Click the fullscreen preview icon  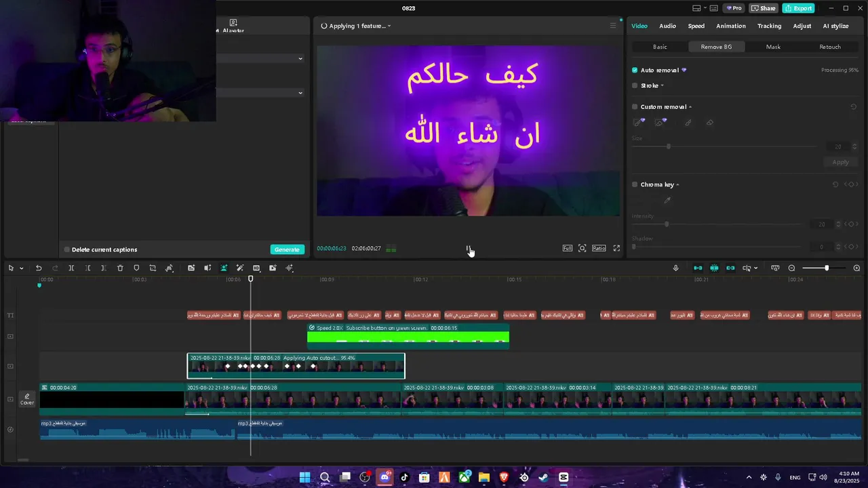click(616, 249)
